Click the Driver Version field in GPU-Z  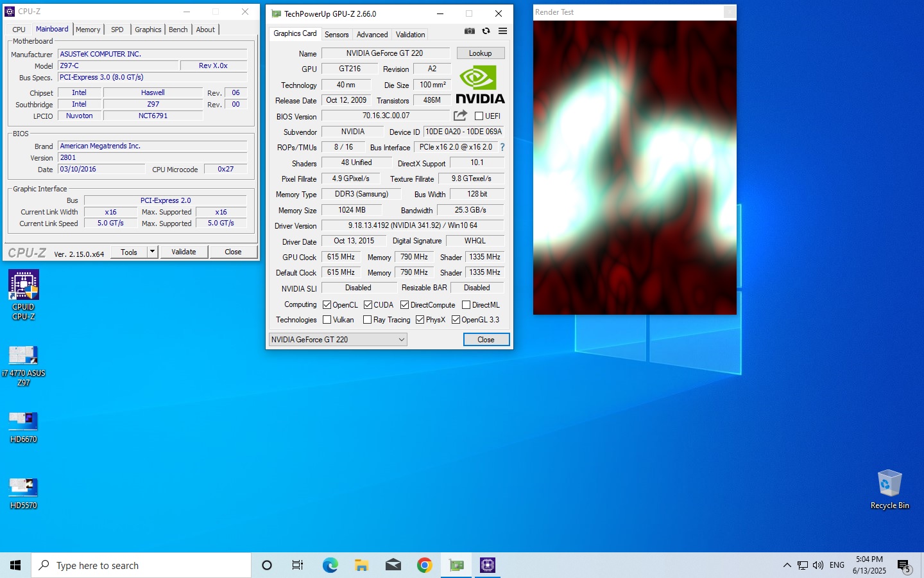pos(413,225)
